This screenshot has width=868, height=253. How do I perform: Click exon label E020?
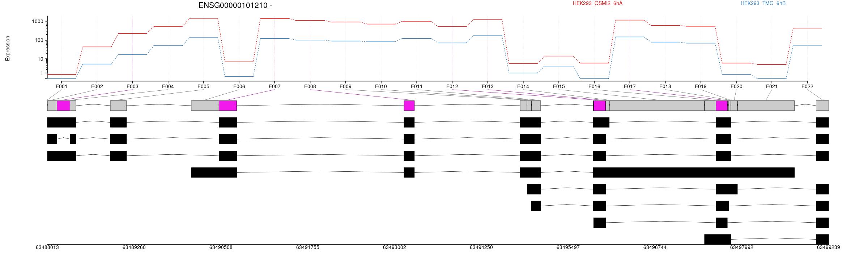click(x=736, y=86)
